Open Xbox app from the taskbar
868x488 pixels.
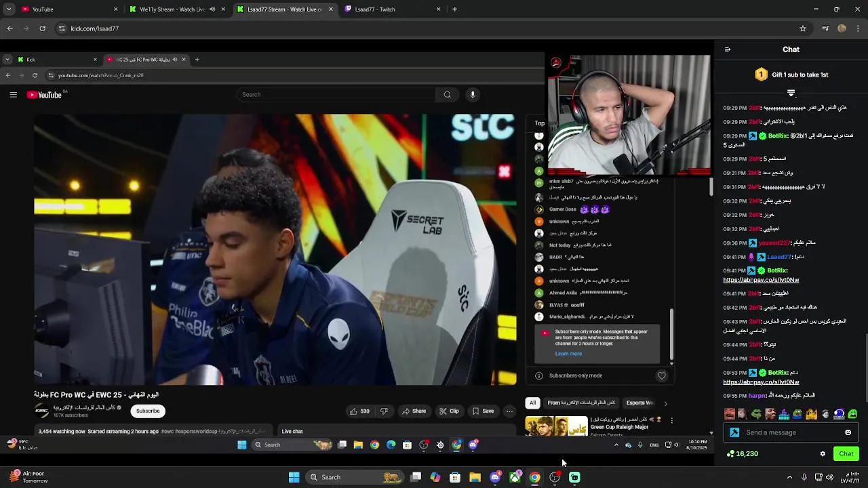(x=515, y=477)
